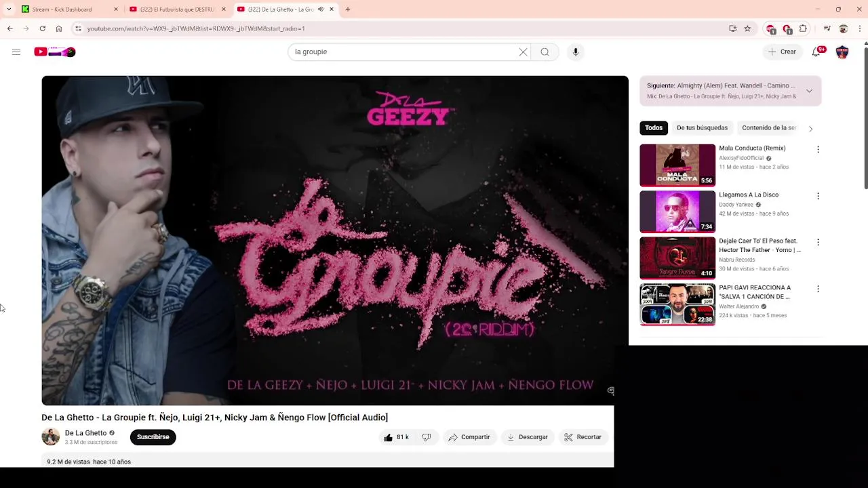Bookmark this page with the star
The image size is (868, 488).
pyautogui.click(x=747, y=28)
